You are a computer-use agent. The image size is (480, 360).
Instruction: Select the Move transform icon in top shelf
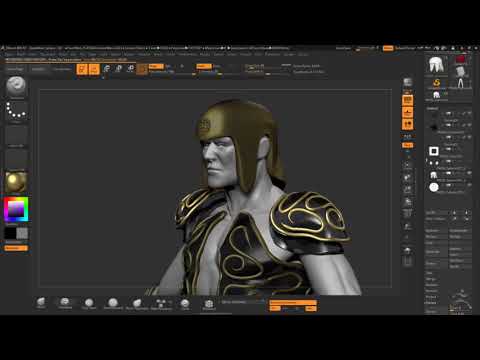(106, 69)
